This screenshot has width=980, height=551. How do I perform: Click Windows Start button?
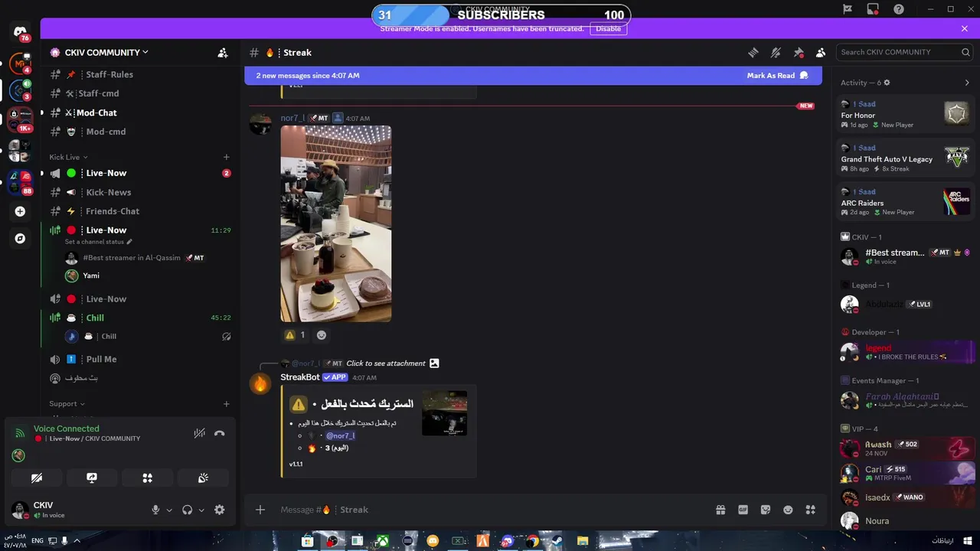967,541
